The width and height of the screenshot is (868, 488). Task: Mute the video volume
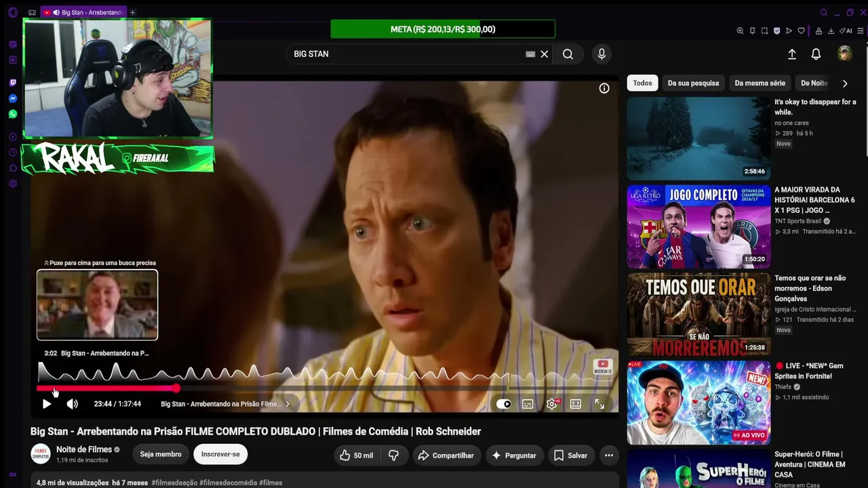(73, 404)
